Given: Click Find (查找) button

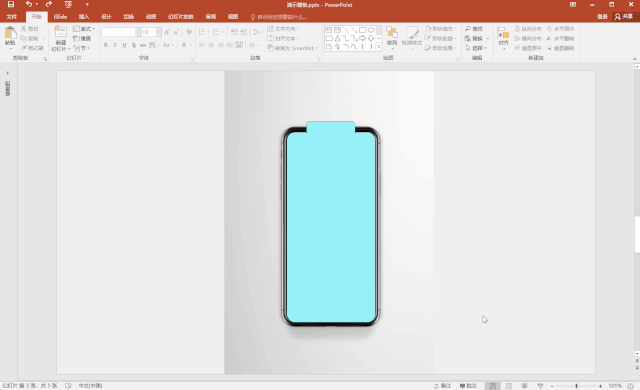Looking at the screenshot, I should point(474,29).
